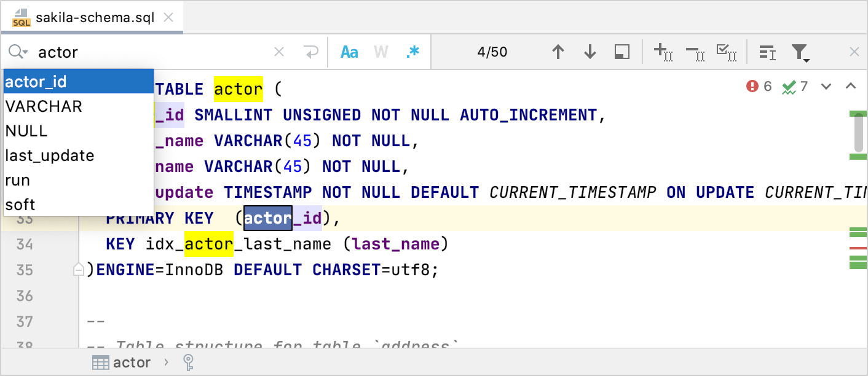The width and height of the screenshot is (868, 376).
Task: Choose 'actor_id' from search history list
Action: point(78,82)
